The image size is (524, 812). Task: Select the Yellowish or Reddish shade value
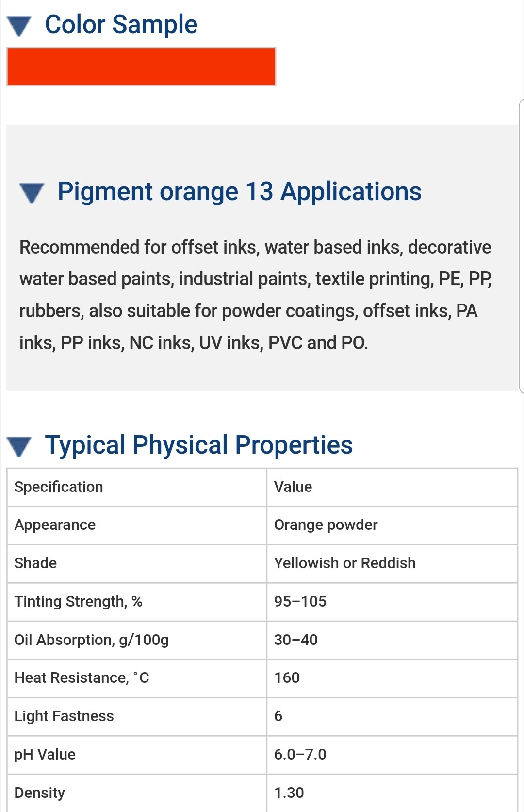click(344, 563)
